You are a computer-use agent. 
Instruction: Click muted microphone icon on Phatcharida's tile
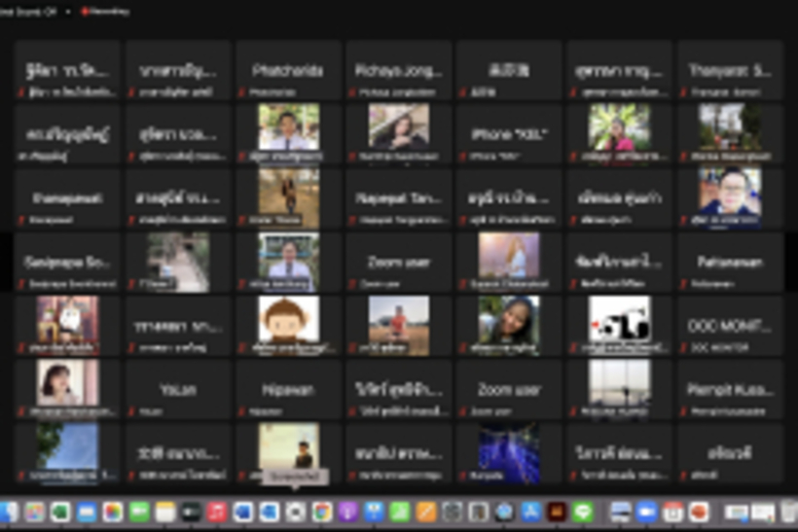[242, 92]
